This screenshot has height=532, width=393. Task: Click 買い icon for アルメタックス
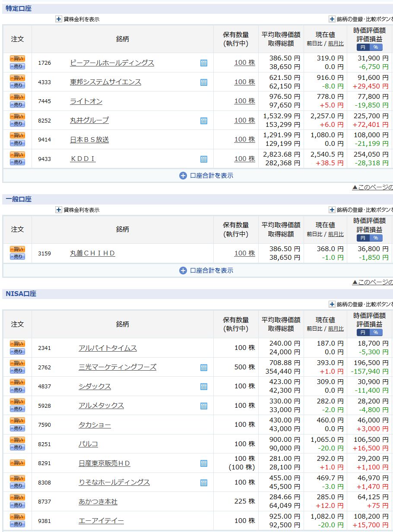pyautogui.click(x=18, y=401)
